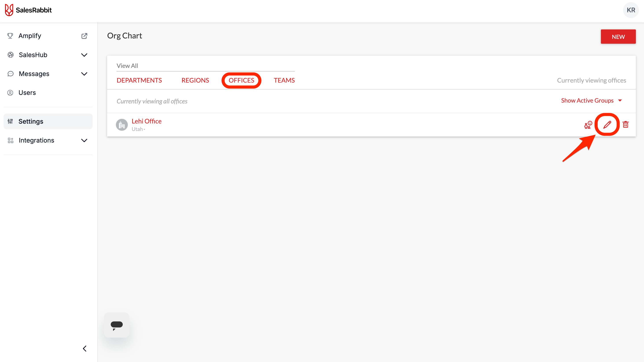Open the Lehi Office link
644x362 pixels.
click(x=146, y=121)
